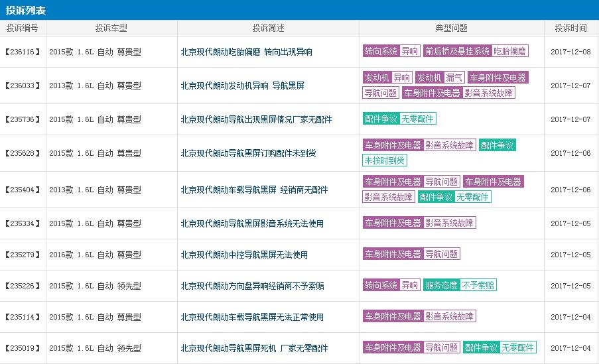Screen dimensions: 599x364
Task: Click 转向系统 异响 tag in row 235226
Action: pos(391,285)
